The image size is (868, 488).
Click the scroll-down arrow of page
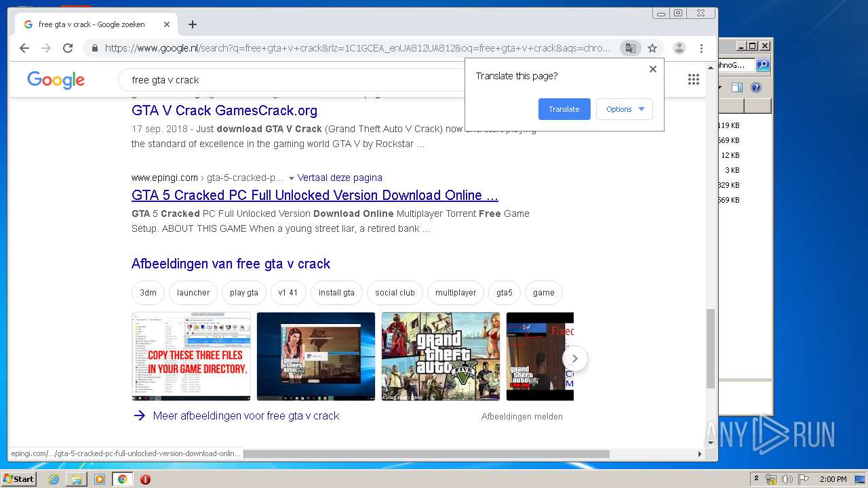click(x=711, y=443)
